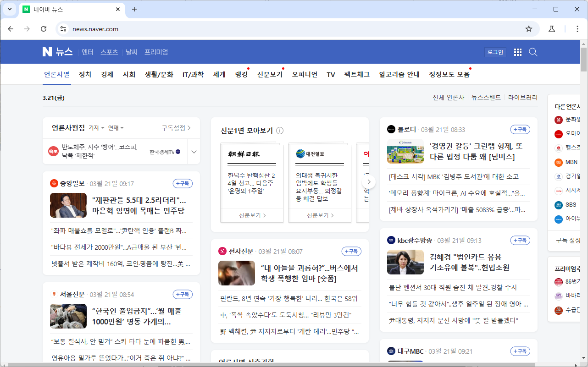
Task: Select the 경제 tab
Action: point(107,74)
